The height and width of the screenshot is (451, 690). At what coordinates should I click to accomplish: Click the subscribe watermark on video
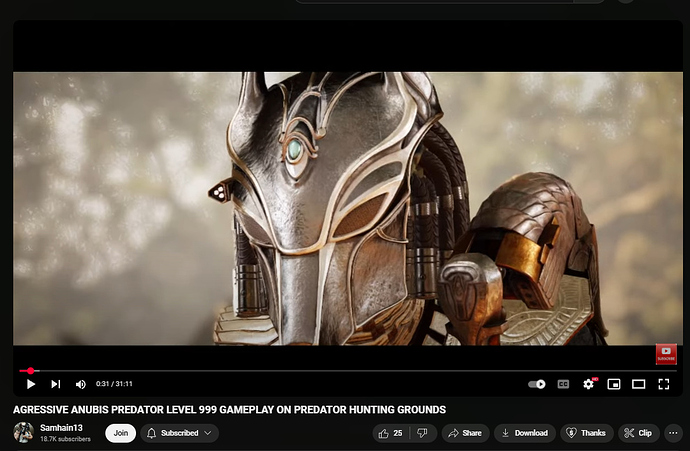click(x=666, y=354)
